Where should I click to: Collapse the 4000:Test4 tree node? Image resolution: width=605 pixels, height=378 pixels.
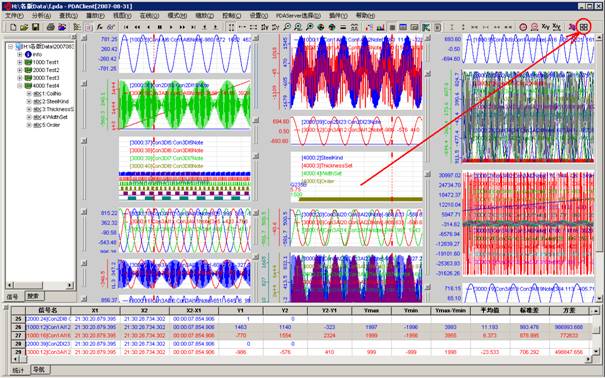(x=20, y=86)
